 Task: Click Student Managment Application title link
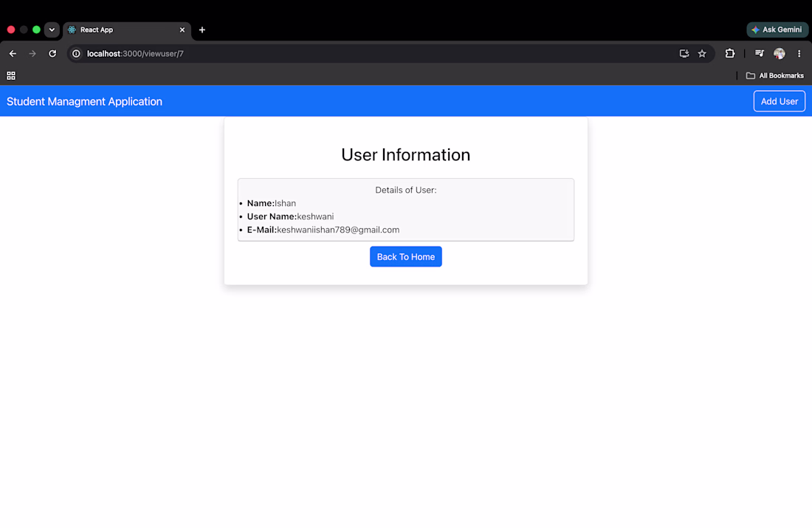84,102
